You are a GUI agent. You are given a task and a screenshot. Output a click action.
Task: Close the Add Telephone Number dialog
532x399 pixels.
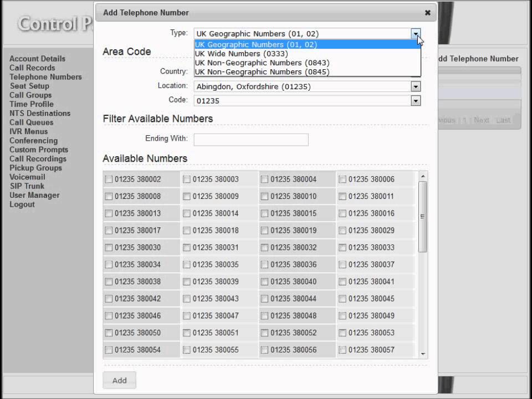(427, 13)
